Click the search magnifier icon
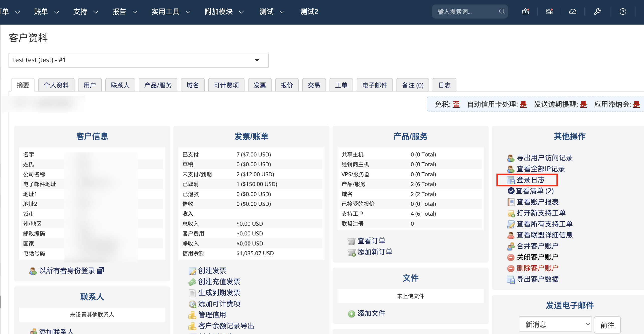 coord(502,12)
